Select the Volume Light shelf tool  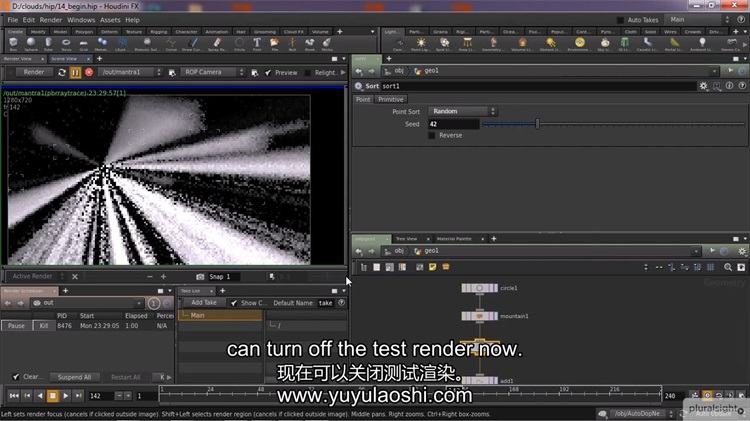coord(522,44)
